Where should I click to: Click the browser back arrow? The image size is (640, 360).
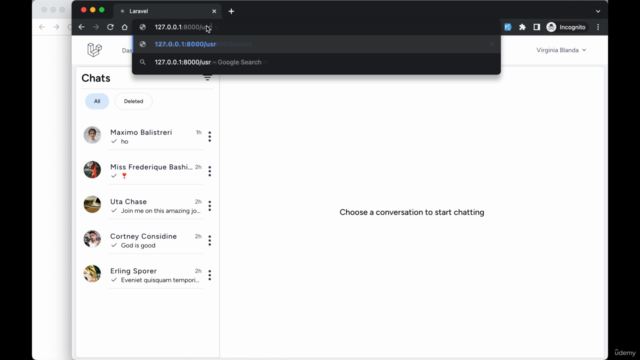pyautogui.click(x=82, y=27)
